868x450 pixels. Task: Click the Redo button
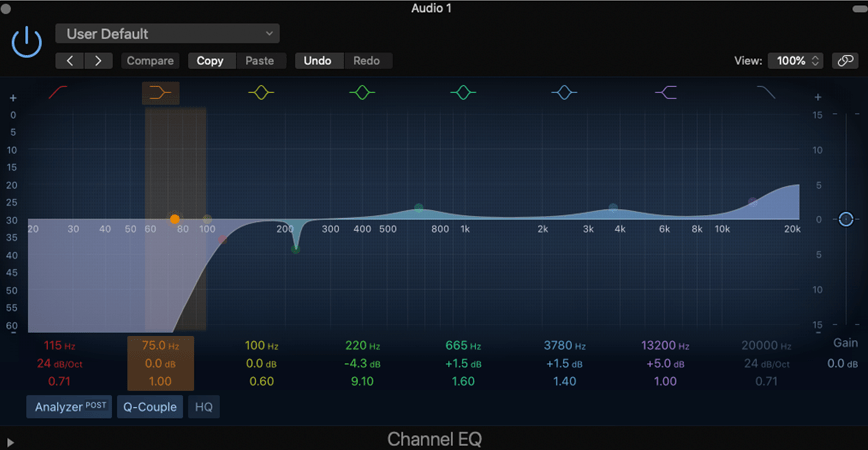(x=366, y=61)
